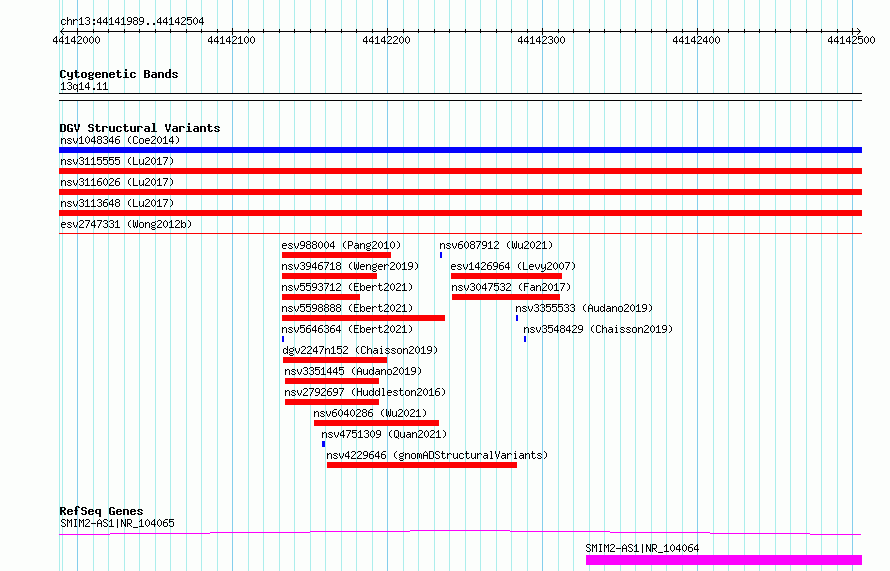
Task: Click nsv3351445 (Audano2019) variant label
Action: (353, 371)
